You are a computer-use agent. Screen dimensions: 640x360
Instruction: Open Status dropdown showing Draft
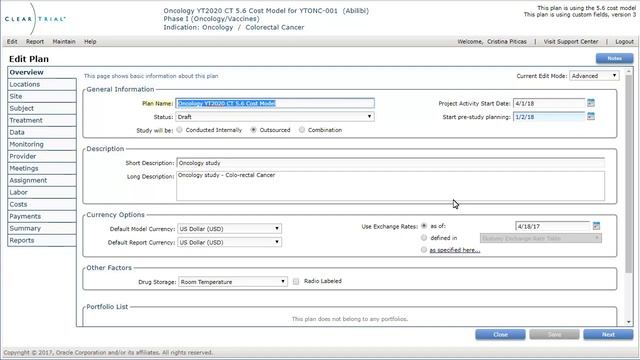point(275,117)
